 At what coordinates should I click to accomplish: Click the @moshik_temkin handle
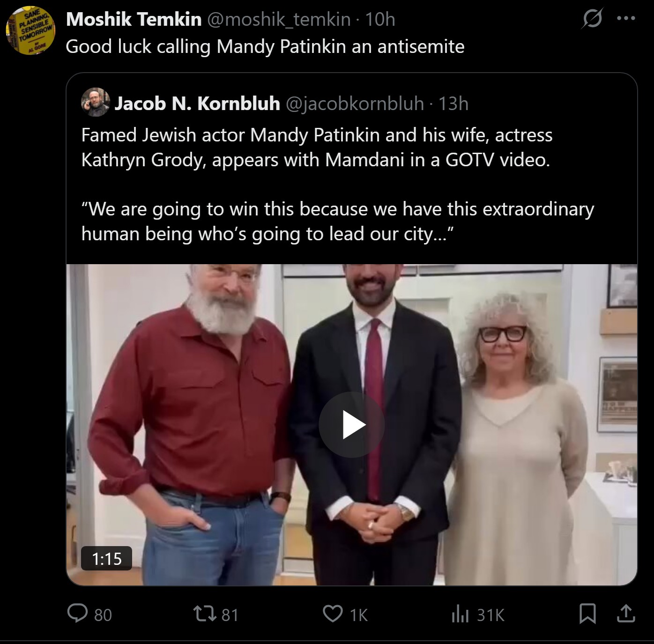click(x=278, y=19)
